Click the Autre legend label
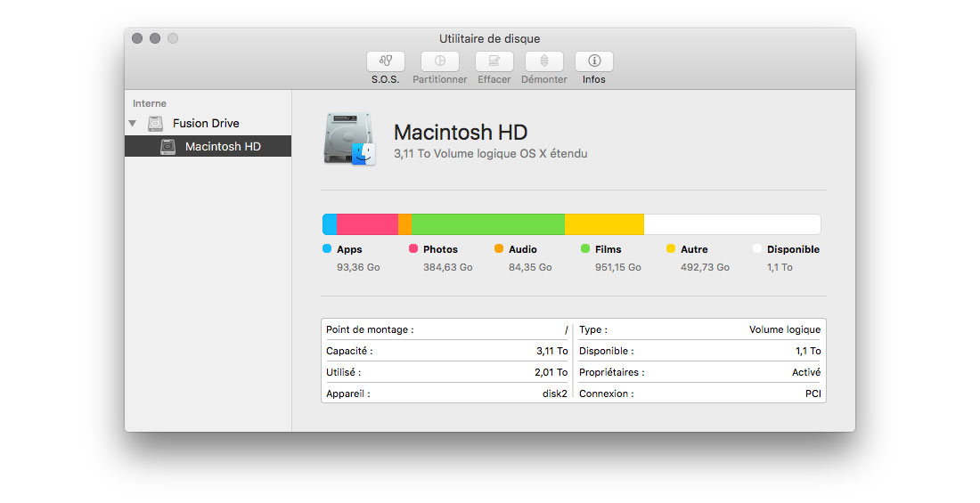This screenshot has height=503, width=980. coord(694,249)
